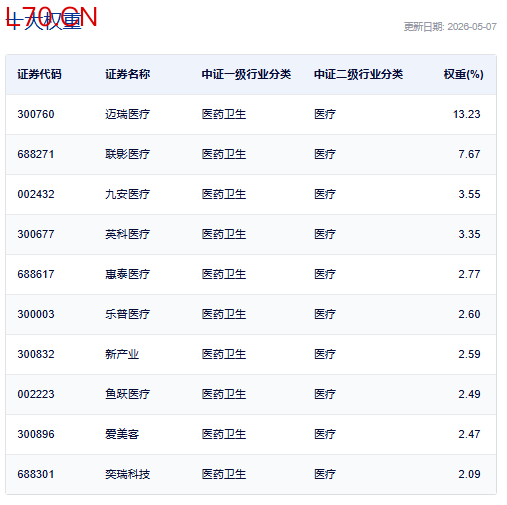Screen dimensions: 507x505
Task: Click weight value 2.49
Action: tap(469, 394)
